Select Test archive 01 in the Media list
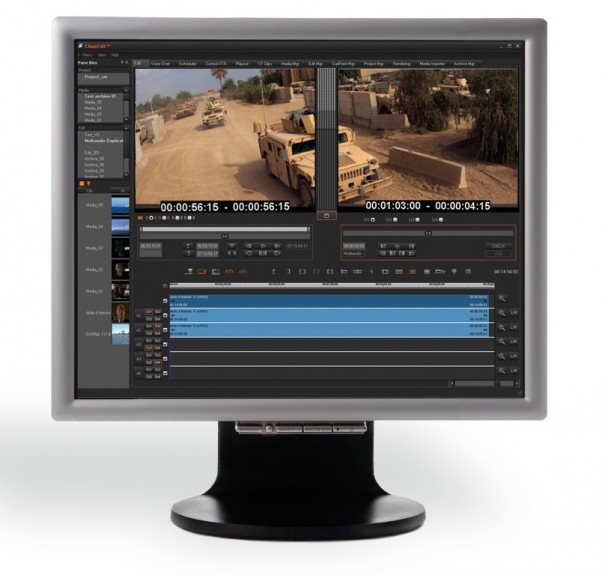This screenshot has height=575, width=605. pyautogui.click(x=100, y=96)
